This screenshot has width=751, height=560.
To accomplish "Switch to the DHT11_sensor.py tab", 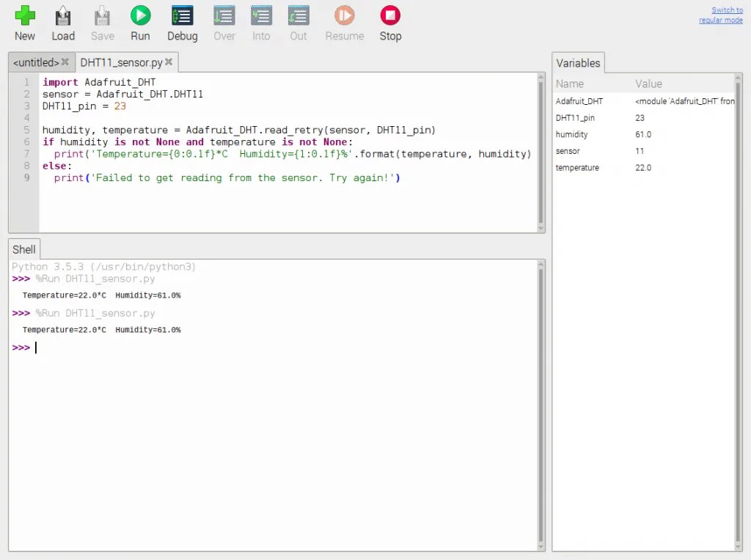I will [x=122, y=62].
